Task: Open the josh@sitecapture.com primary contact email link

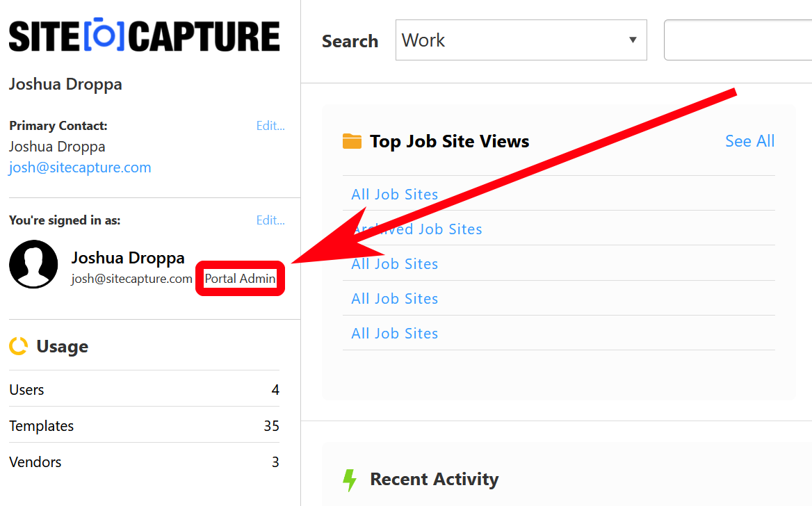Action: [80, 168]
